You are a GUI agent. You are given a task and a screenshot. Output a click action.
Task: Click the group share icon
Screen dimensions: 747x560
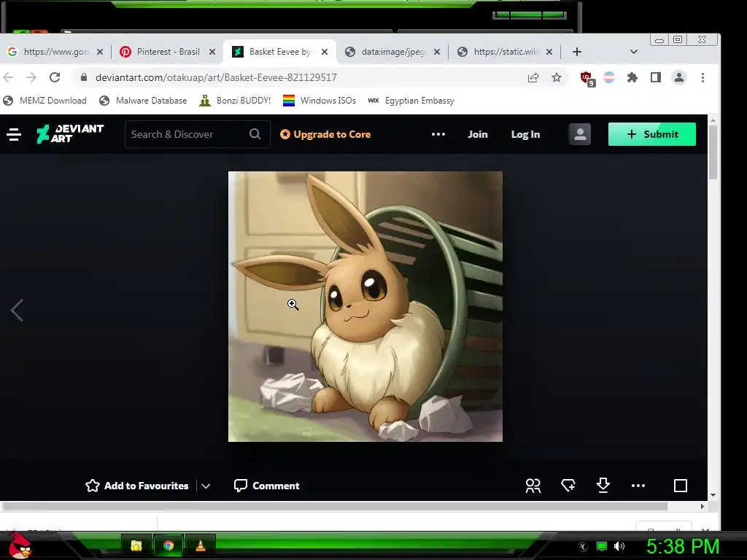coord(533,486)
